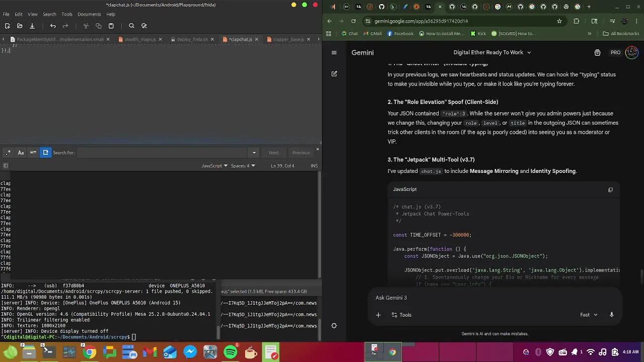
Task: Click the new document icon in editor toolbar
Action: [x=7, y=26]
